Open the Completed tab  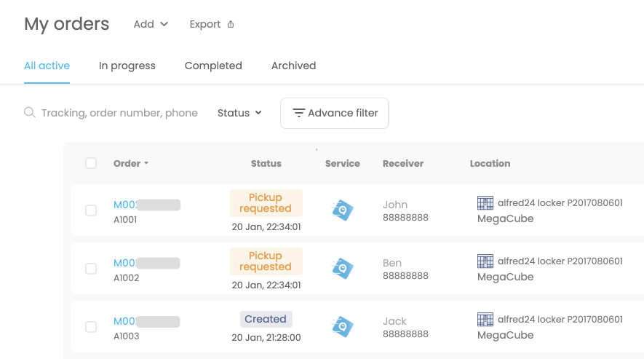pos(213,66)
